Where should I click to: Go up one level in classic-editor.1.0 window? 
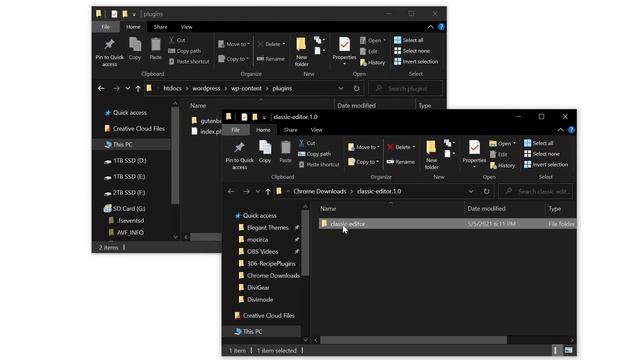(268, 191)
